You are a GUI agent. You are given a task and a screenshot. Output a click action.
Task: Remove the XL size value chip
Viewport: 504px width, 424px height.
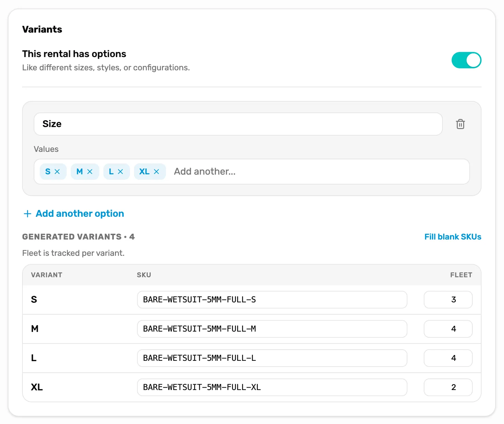[156, 172]
